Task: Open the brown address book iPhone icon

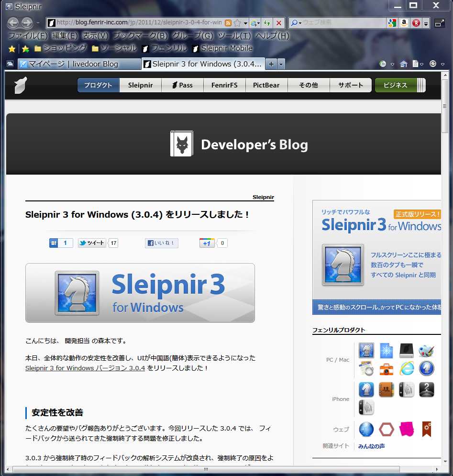Action: pyautogui.click(x=386, y=389)
